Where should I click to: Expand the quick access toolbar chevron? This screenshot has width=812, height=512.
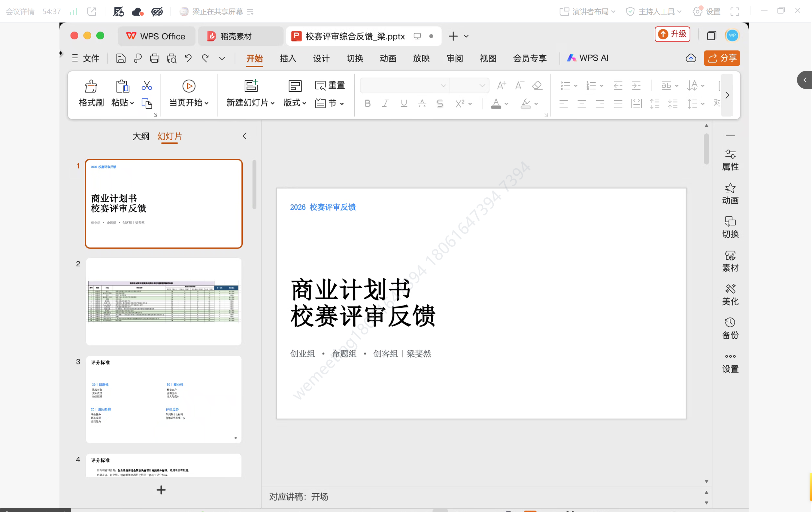222,58
